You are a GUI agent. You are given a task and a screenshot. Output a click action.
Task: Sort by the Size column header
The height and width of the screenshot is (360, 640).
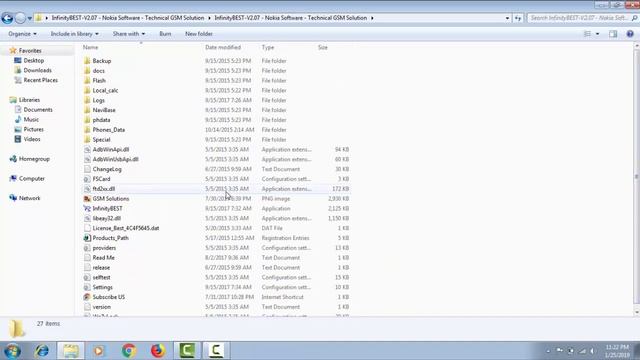click(x=323, y=47)
